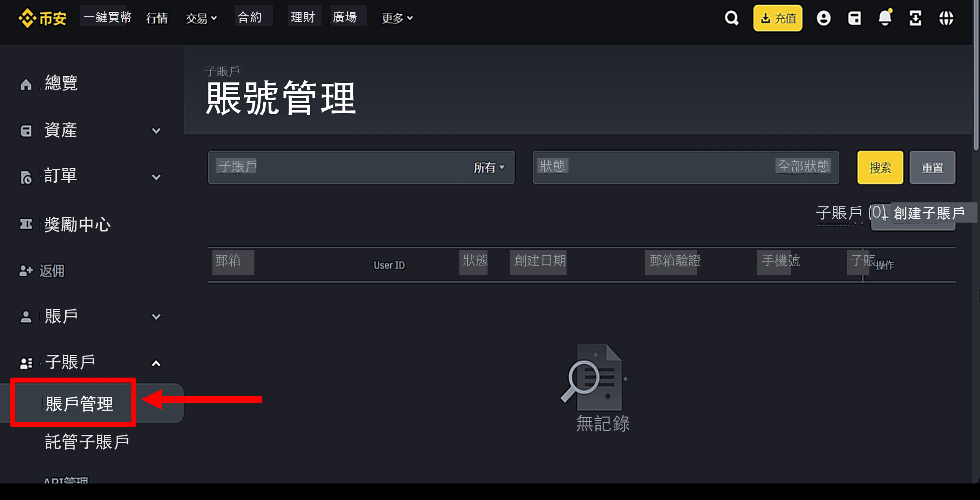The height and width of the screenshot is (500, 980).
Task: Select 賬戶管理 account management item
Action: (80, 404)
